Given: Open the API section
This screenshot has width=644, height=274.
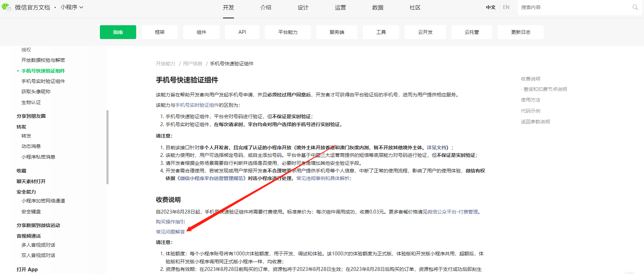Looking at the screenshot, I should click(242, 32).
